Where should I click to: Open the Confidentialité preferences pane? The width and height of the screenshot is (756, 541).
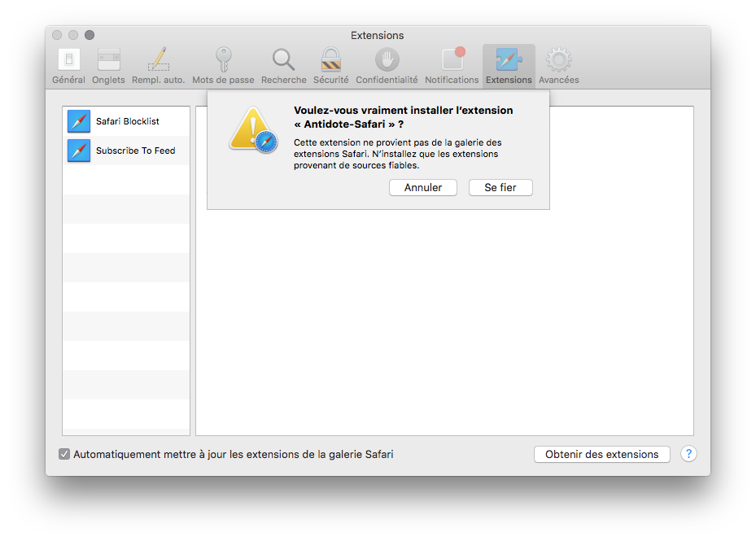click(387, 66)
